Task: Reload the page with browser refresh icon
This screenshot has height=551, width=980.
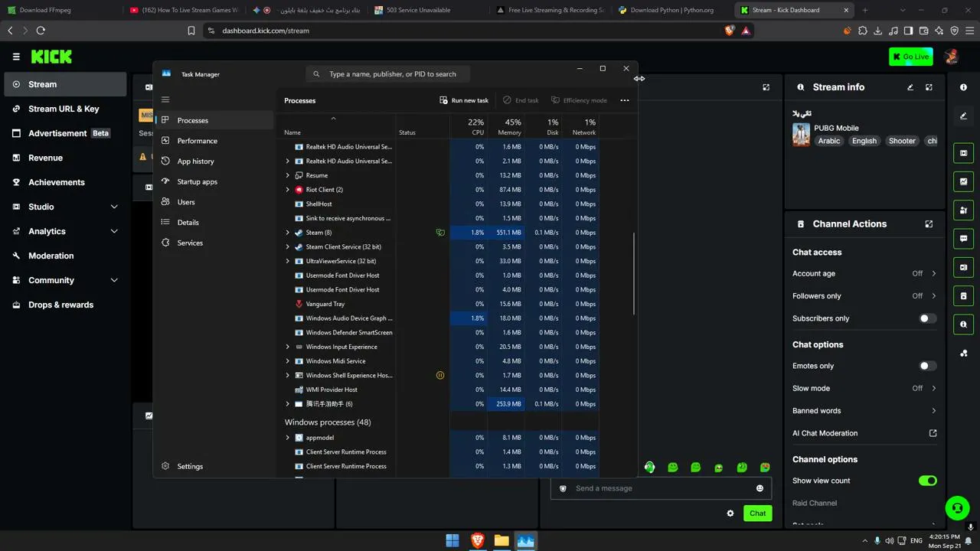Action: click(41, 31)
